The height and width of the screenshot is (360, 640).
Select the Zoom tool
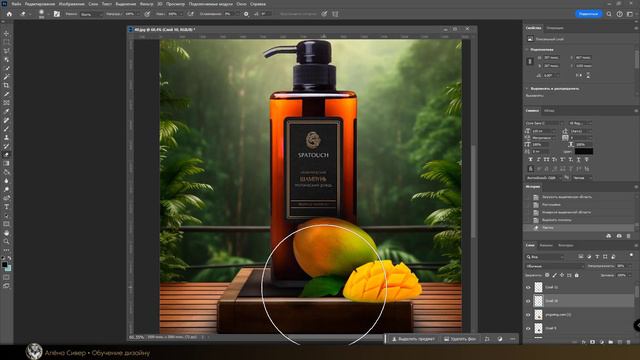click(6, 241)
